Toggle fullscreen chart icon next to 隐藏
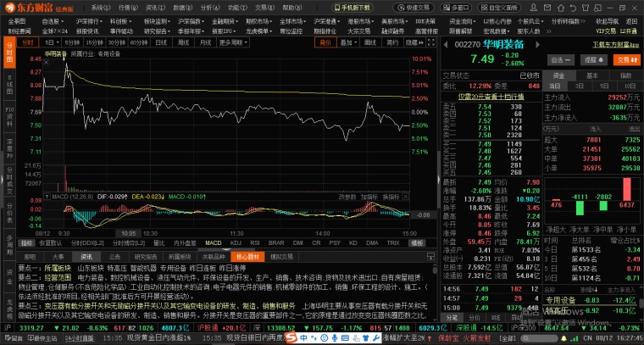 pyautogui.click(x=430, y=42)
